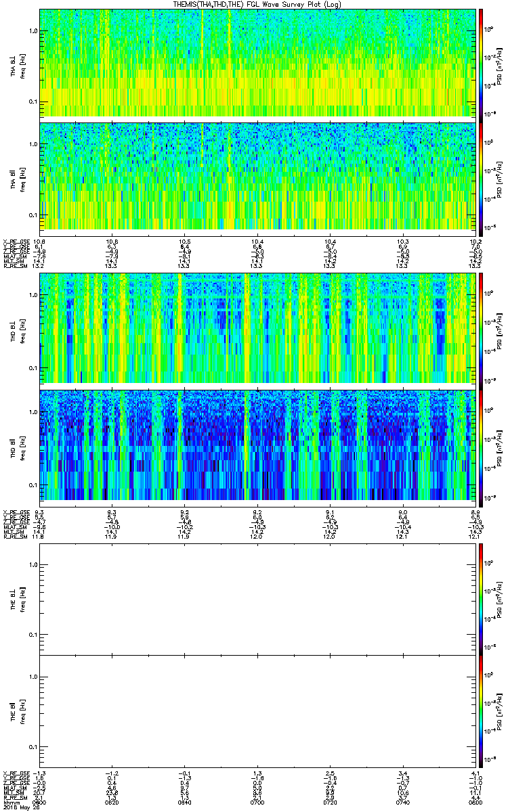Click the empty THE B-parallel panel
This screenshot has height=812, width=508.
pos(257,711)
